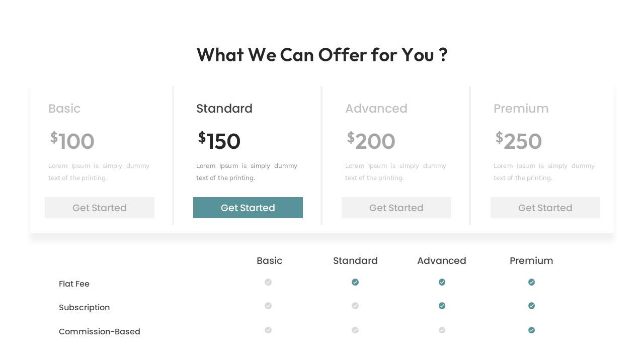644x362 pixels.
Task: Select Get Started for the Basic plan
Action: coord(100,208)
